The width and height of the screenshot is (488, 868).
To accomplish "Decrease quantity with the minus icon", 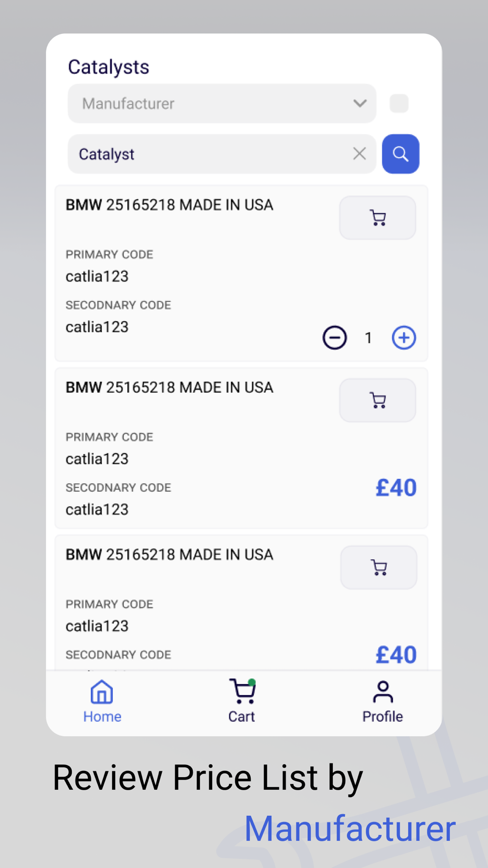I will point(335,337).
